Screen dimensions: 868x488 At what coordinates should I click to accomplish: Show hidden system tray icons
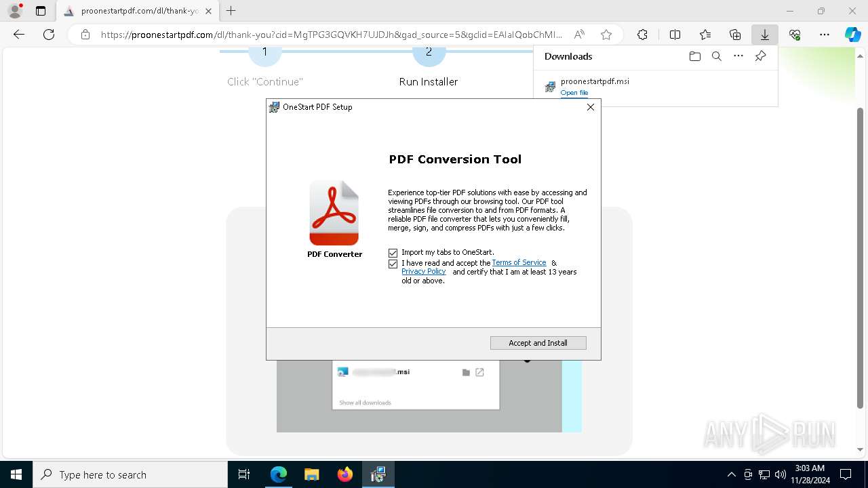click(x=731, y=474)
